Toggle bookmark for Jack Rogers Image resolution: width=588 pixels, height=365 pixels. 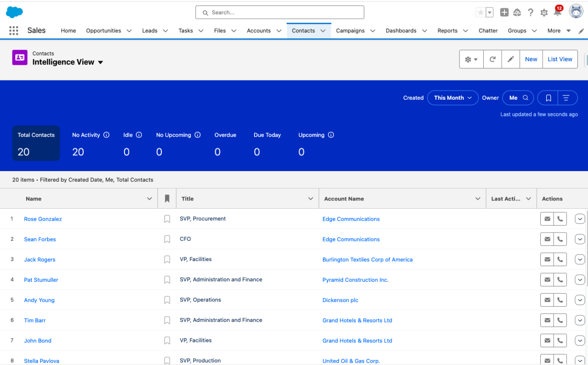coord(167,259)
